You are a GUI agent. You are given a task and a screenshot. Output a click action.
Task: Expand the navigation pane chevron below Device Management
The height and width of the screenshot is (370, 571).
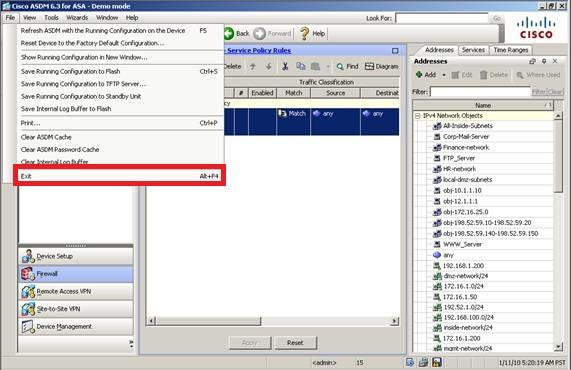131,343
